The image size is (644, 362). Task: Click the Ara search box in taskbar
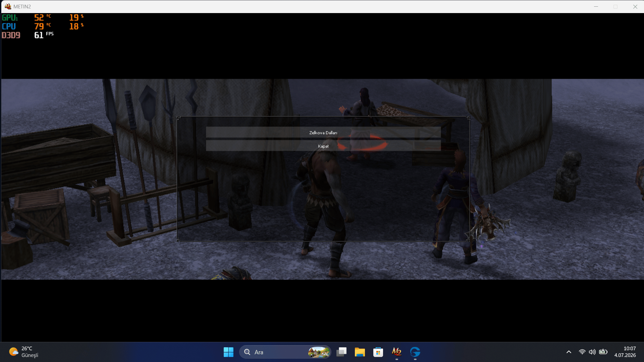click(x=285, y=352)
